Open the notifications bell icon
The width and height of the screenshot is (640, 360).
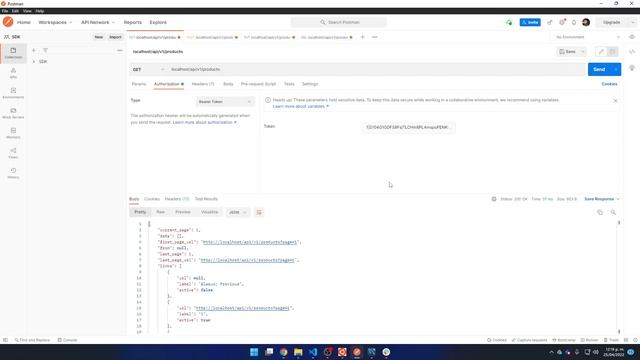coord(574,22)
